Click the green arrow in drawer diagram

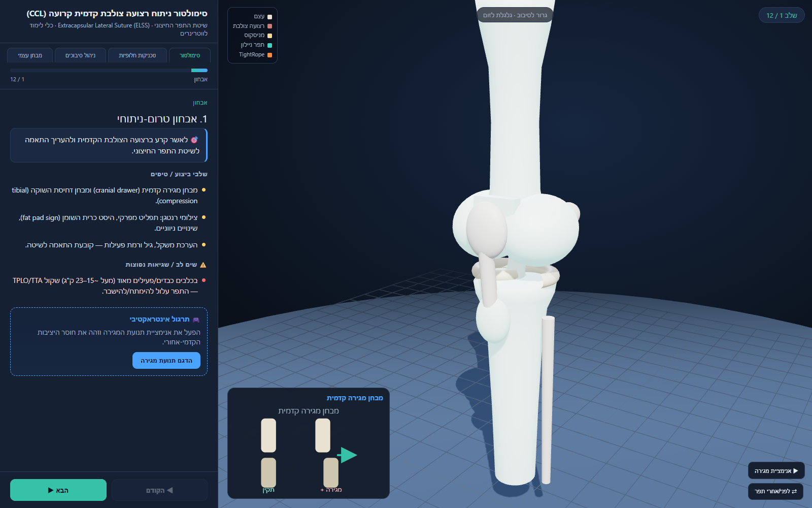point(348,455)
